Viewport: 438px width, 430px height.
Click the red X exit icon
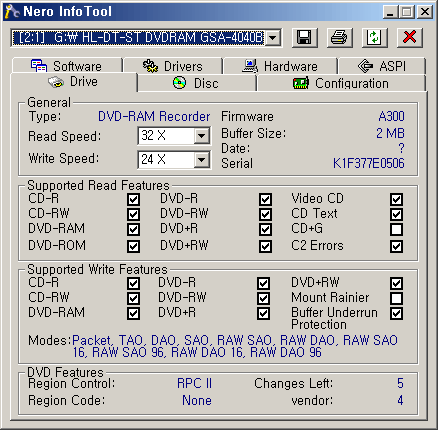coord(410,37)
